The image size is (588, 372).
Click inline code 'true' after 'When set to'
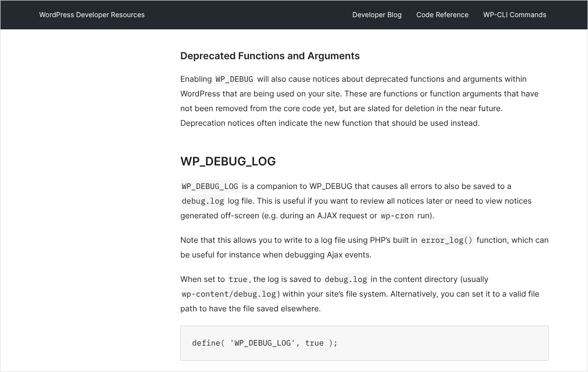[x=238, y=279]
